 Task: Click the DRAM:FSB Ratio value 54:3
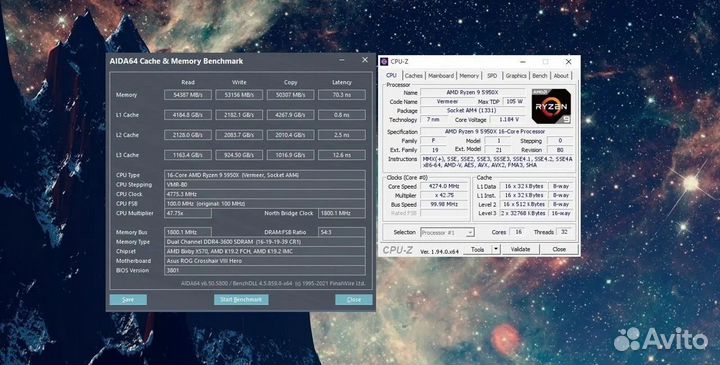point(342,232)
